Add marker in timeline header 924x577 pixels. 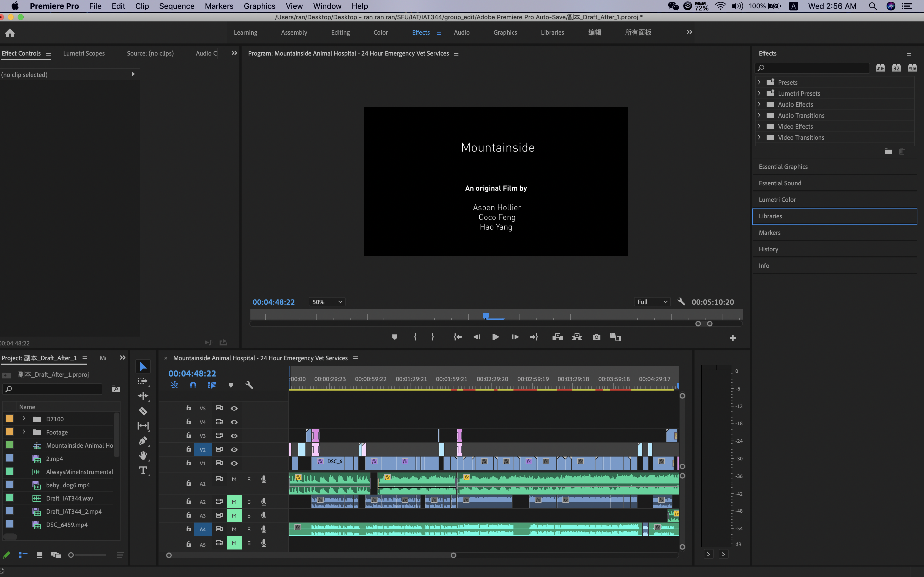pyautogui.click(x=231, y=385)
